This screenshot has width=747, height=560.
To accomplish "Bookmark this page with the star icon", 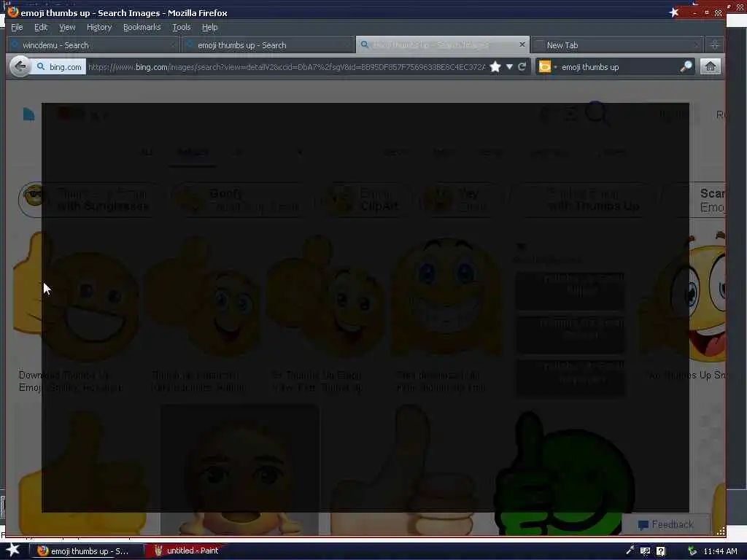I will (495, 67).
